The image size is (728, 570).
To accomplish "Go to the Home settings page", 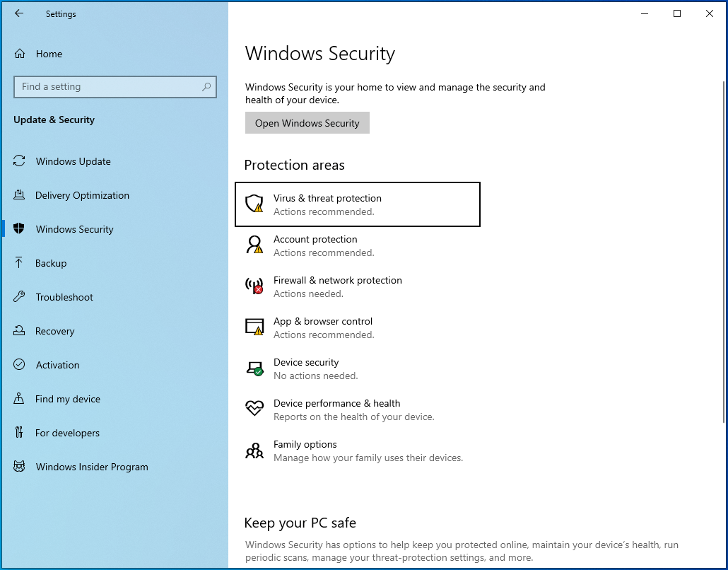I will click(49, 54).
